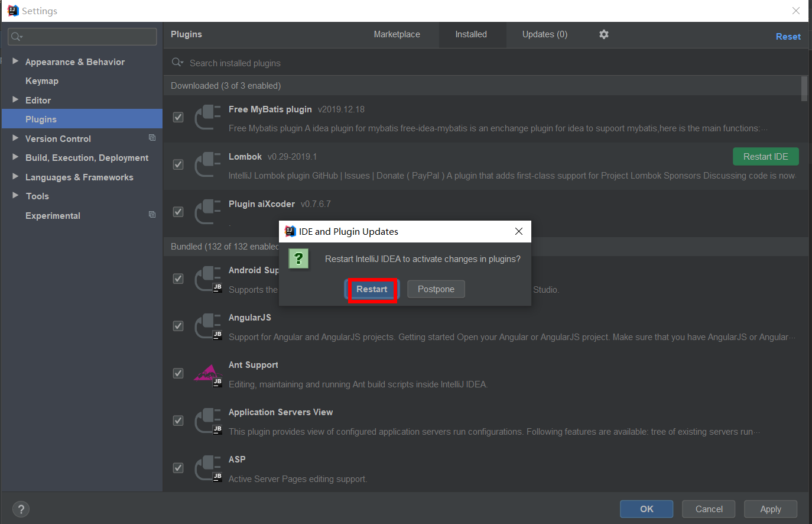Click the Free MyBatis plugin name
Image resolution: width=812 pixels, height=524 pixels.
click(270, 109)
